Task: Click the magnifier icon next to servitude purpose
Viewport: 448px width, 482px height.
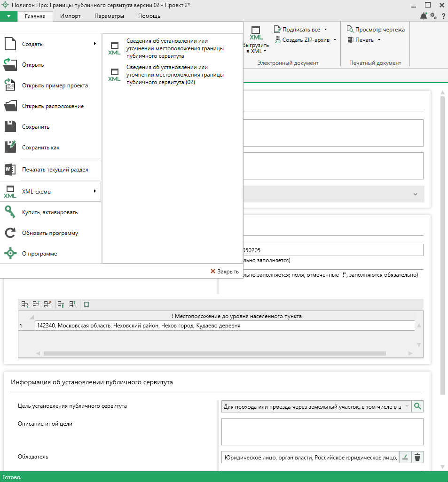Action: point(417,406)
